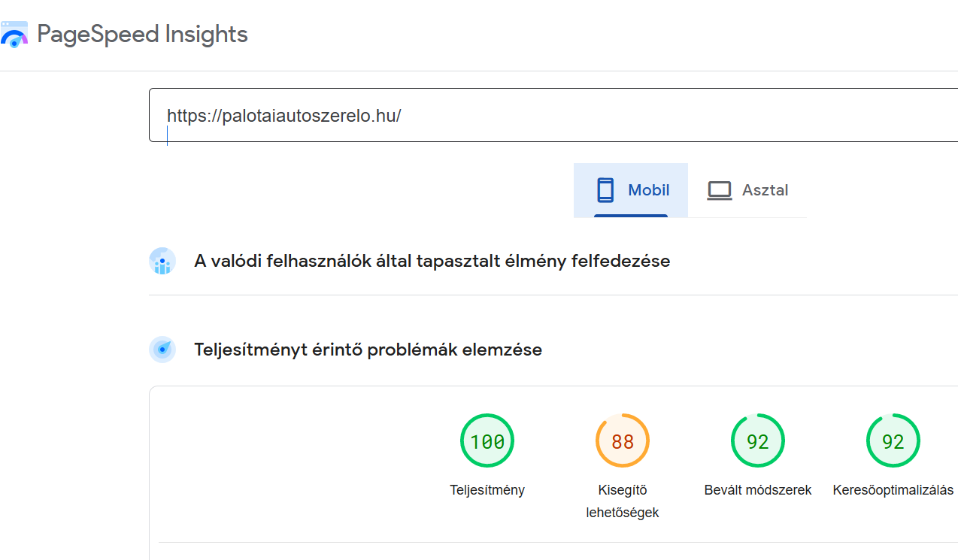
Task: Jump to the Teljesítmény label
Action: (487, 490)
